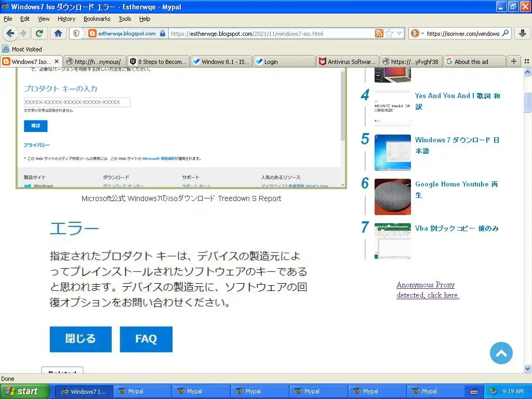Viewport: 532px width, 399px height.
Task: Open the Vba 別ブック コピー 値のみ link
Action: click(457, 229)
